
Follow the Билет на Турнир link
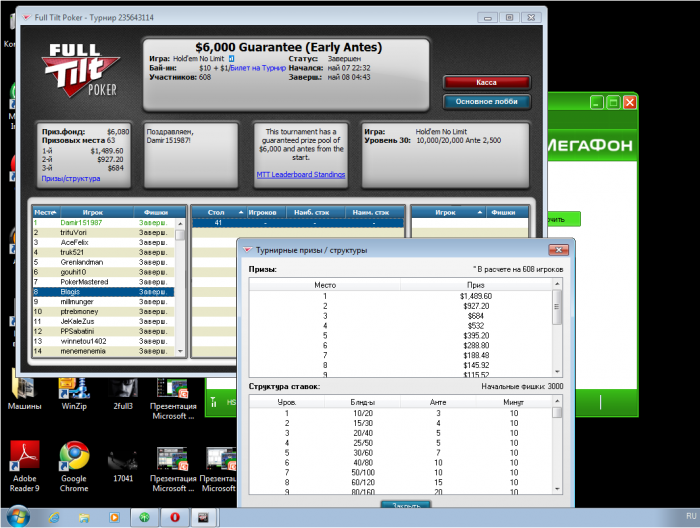coord(258,68)
